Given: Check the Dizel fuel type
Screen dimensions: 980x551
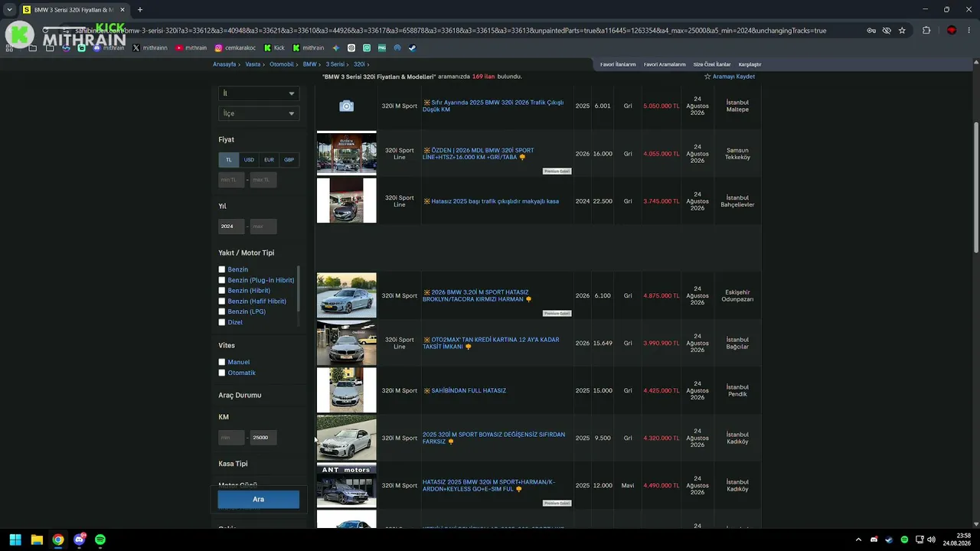Looking at the screenshot, I should pyautogui.click(x=222, y=322).
